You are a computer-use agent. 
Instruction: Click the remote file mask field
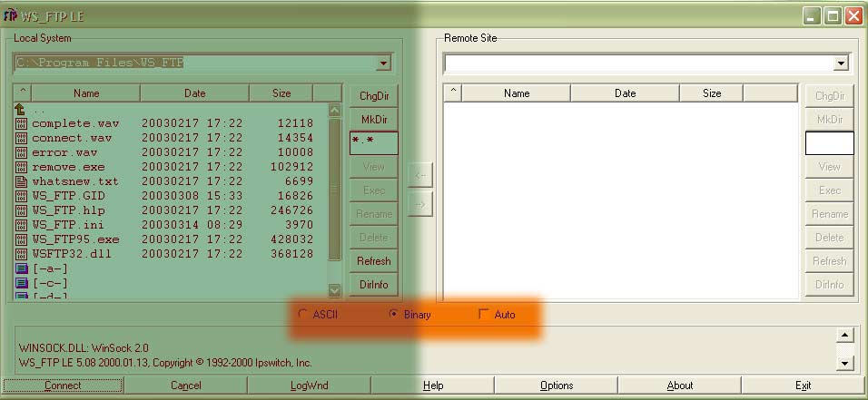829,142
